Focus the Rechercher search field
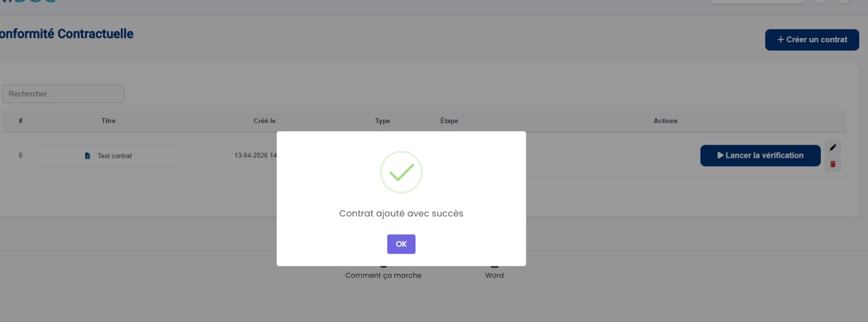Viewport: 868px width, 322px height. 63,94
